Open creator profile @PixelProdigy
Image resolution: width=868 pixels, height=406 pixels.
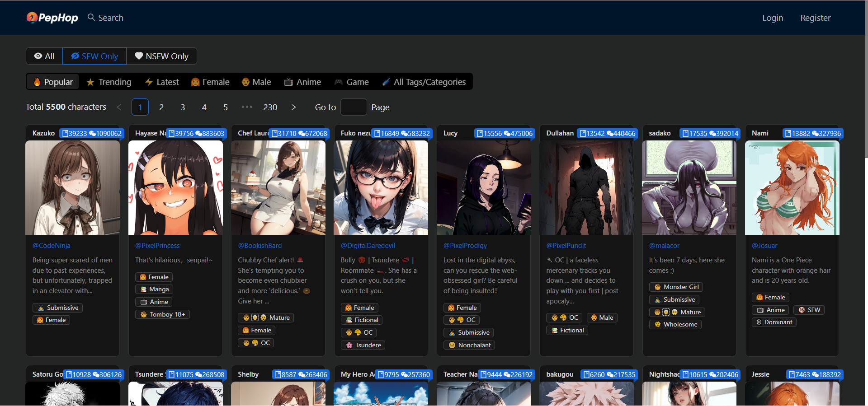(x=465, y=246)
